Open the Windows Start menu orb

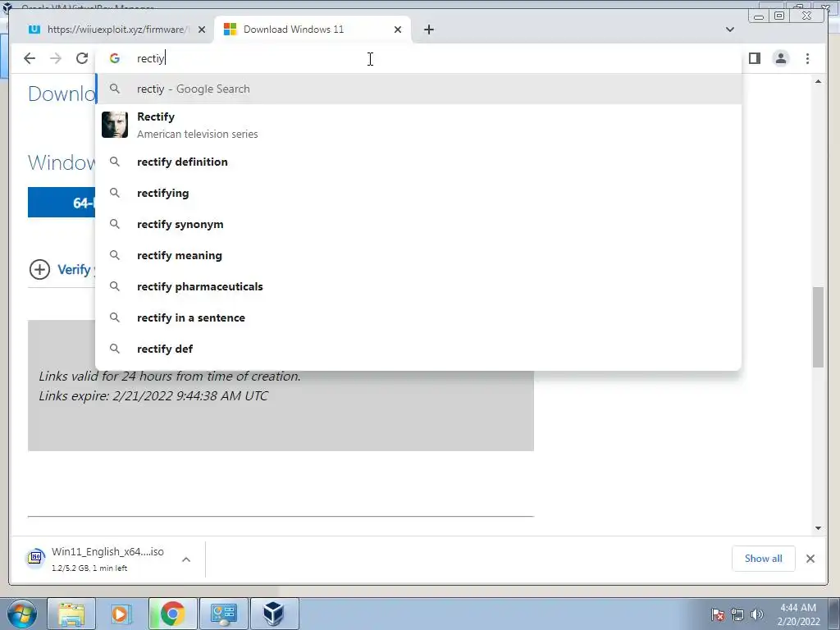tap(22, 614)
